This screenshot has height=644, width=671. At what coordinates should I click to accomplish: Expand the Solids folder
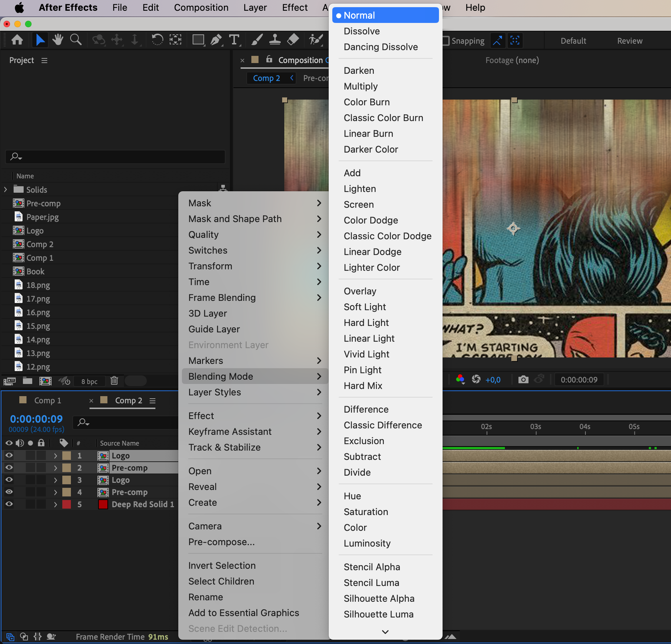coord(6,189)
